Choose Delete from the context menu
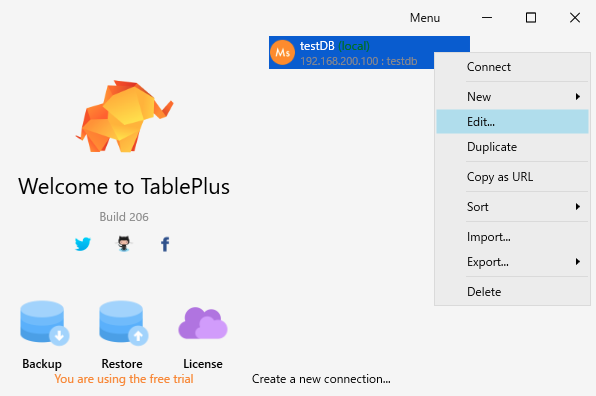The height and width of the screenshot is (396, 596). (x=512, y=291)
